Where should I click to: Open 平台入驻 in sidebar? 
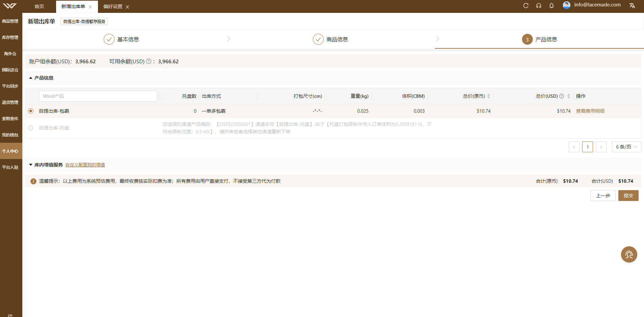(10, 167)
